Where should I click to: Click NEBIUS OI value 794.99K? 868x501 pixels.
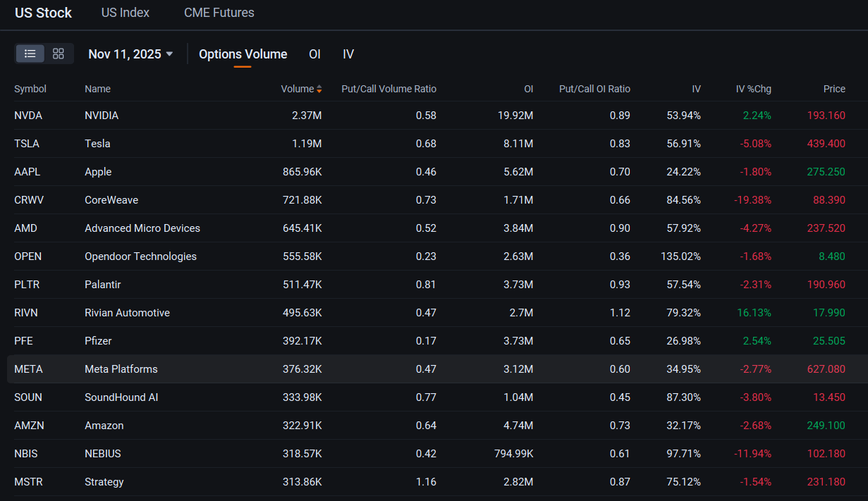pos(514,454)
